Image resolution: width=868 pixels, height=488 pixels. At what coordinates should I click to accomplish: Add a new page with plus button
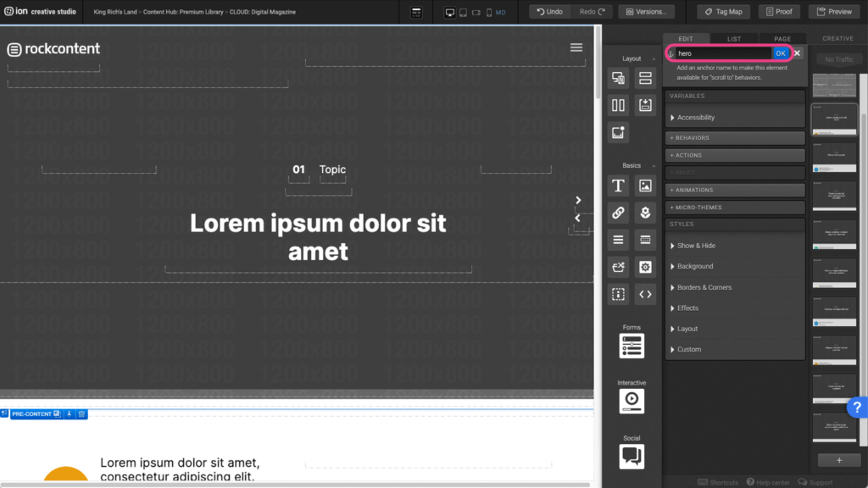coord(839,460)
